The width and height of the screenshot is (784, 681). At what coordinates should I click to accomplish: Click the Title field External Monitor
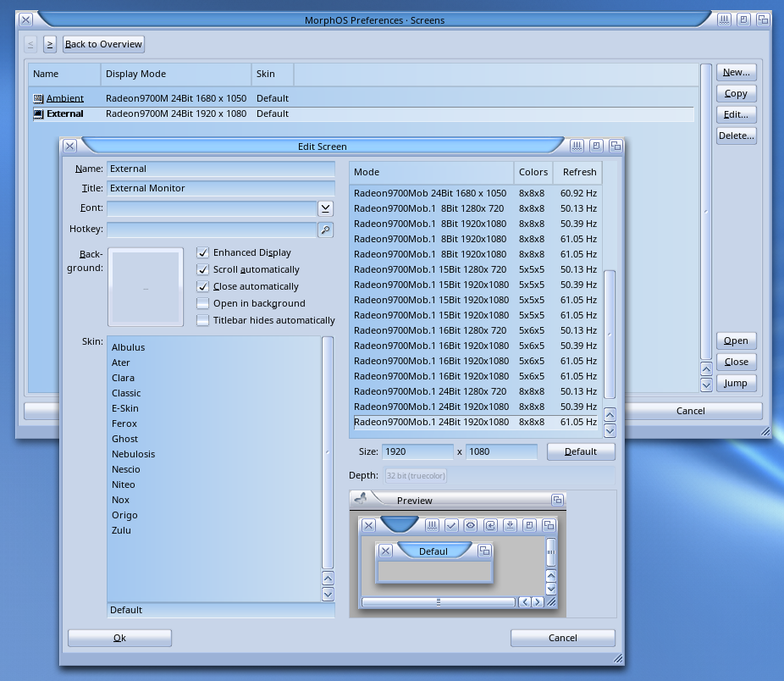click(x=220, y=188)
